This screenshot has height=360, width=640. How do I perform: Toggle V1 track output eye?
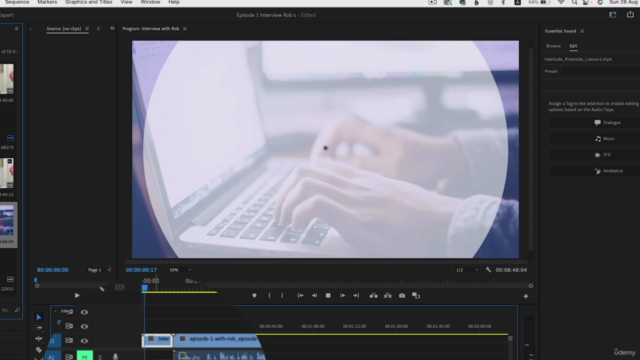(x=84, y=340)
